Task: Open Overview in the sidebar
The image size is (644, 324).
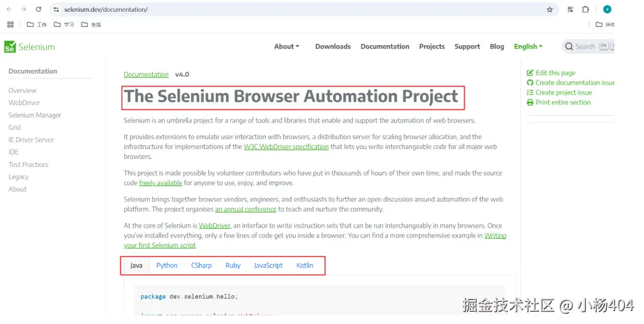Action: click(22, 90)
